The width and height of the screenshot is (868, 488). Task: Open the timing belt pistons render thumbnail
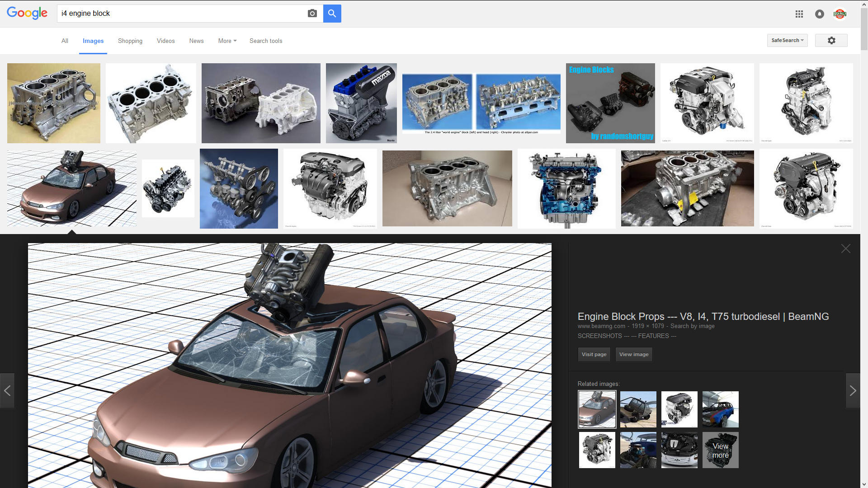click(x=239, y=188)
